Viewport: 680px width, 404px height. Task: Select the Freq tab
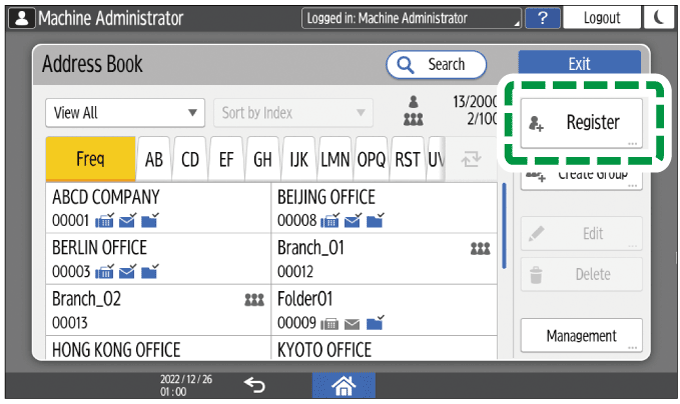90,158
